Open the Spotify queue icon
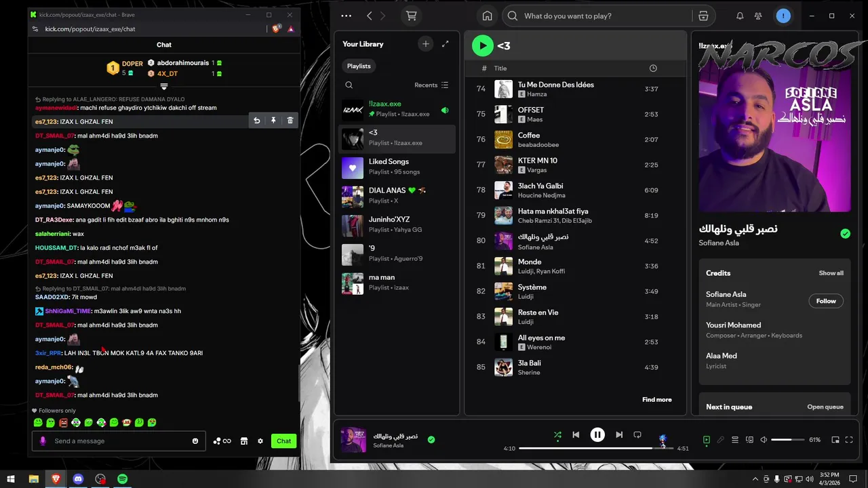This screenshot has height=488, width=868. 734,440
